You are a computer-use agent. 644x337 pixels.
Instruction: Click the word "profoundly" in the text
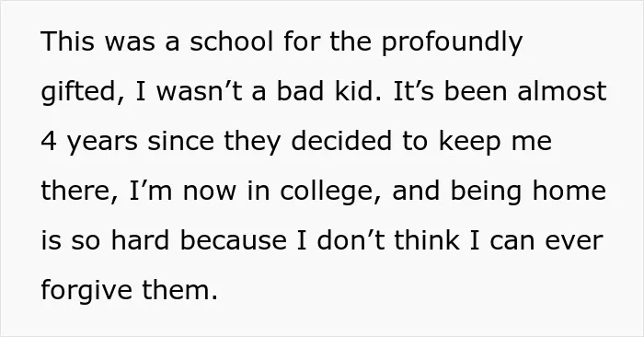tap(453, 42)
